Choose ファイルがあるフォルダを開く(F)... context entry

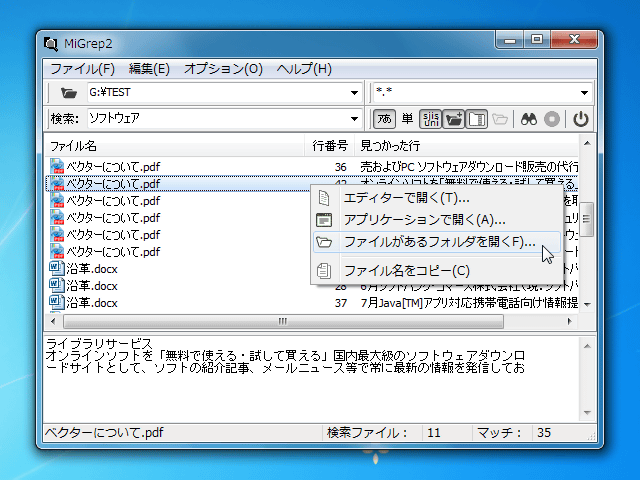(x=437, y=242)
